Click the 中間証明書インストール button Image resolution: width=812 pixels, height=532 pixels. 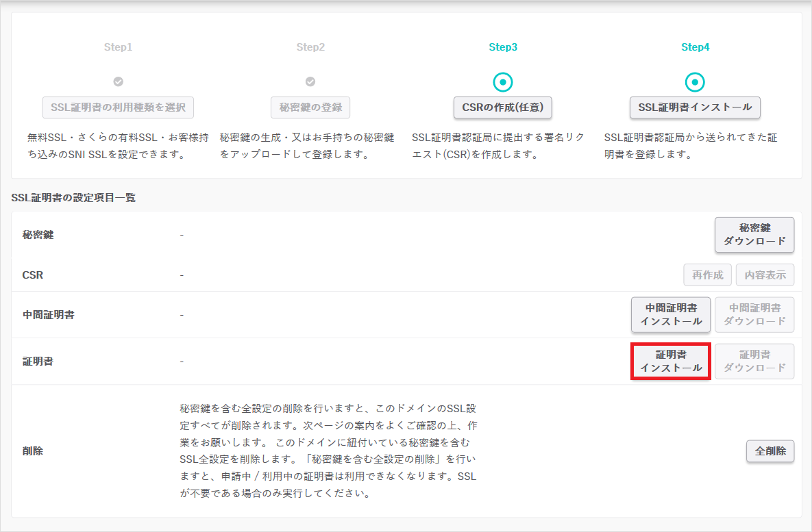pyautogui.click(x=670, y=314)
